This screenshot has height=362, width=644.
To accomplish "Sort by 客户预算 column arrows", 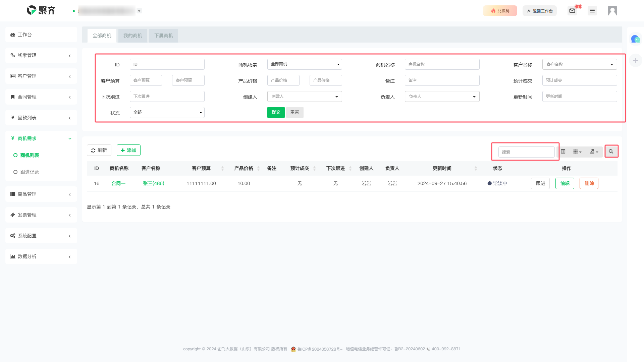I will pyautogui.click(x=222, y=169).
